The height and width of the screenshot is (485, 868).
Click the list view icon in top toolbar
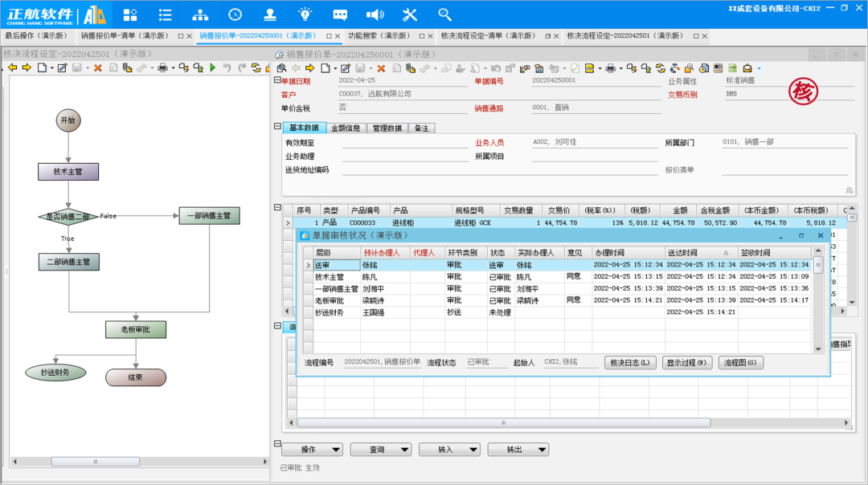pos(165,14)
